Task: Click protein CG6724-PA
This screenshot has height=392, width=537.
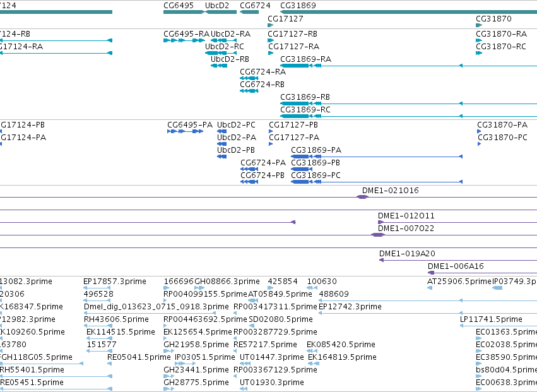Action: coord(263,163)
